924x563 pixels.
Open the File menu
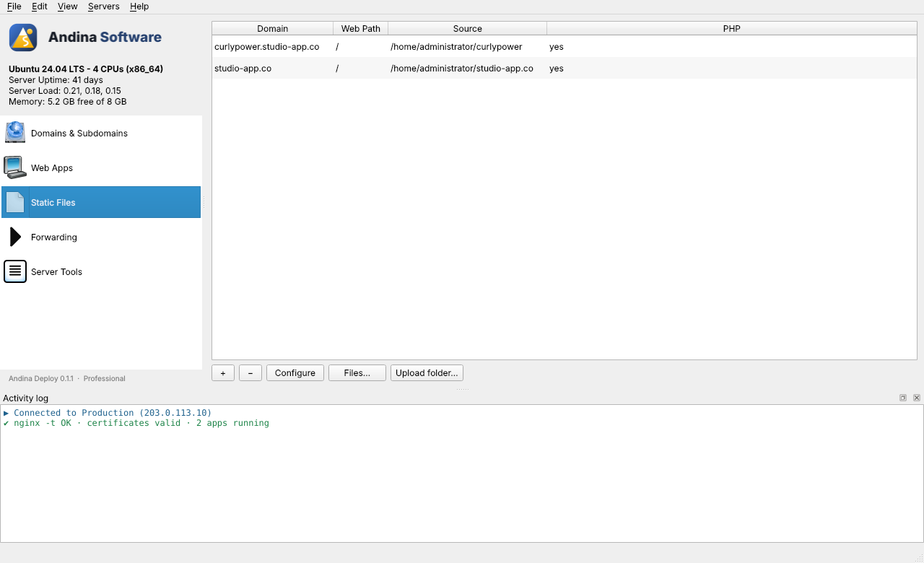pos(14,6)
